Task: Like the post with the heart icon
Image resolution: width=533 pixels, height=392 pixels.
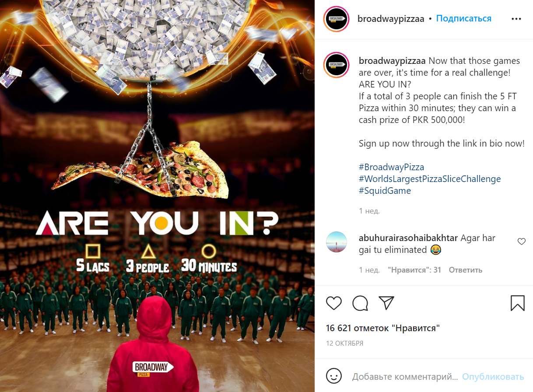Action: tap(334, 303)
